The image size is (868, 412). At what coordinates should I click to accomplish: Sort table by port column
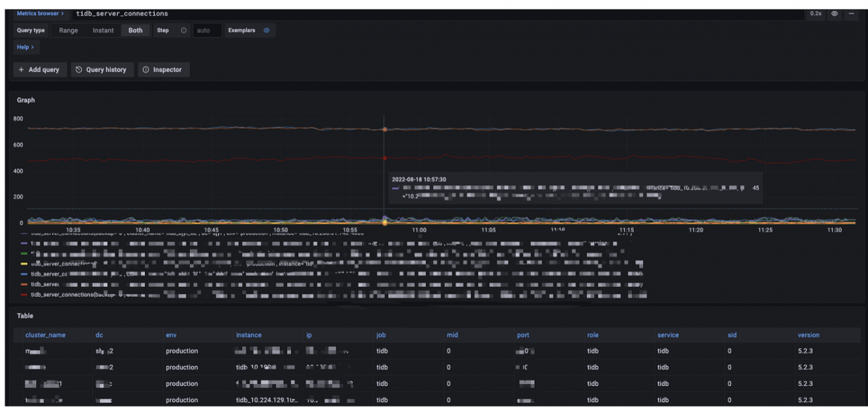pos(523,335)
